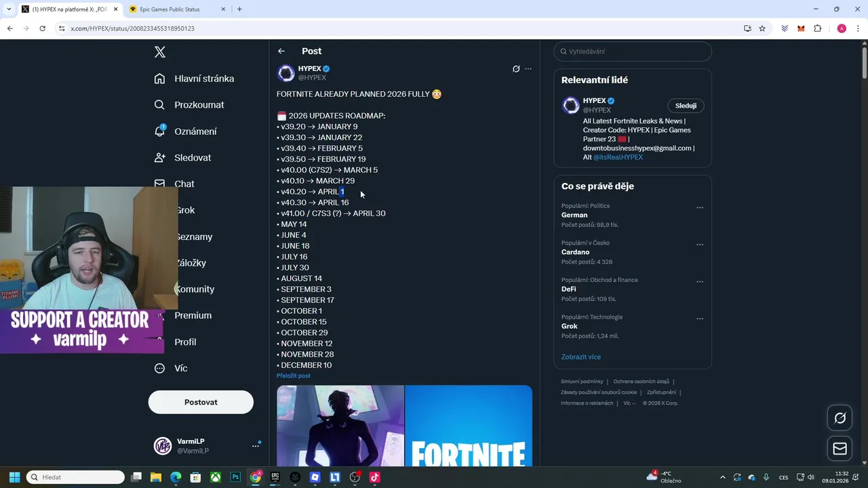Image resolution: width=868 pixels, height=488 pixels.
Task: Open Epic Games Launcher from taskbar
Action: (275, 477)
